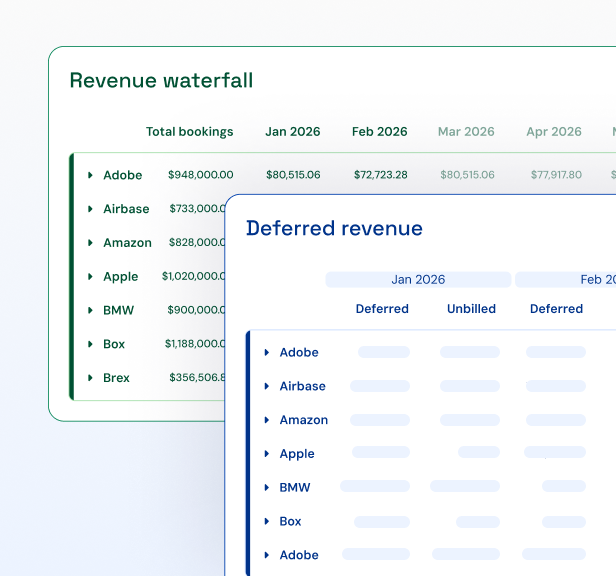616x576 pixels.
Task: Select Jan 2026 period in Deferred revenue
Action: [418, 279]
